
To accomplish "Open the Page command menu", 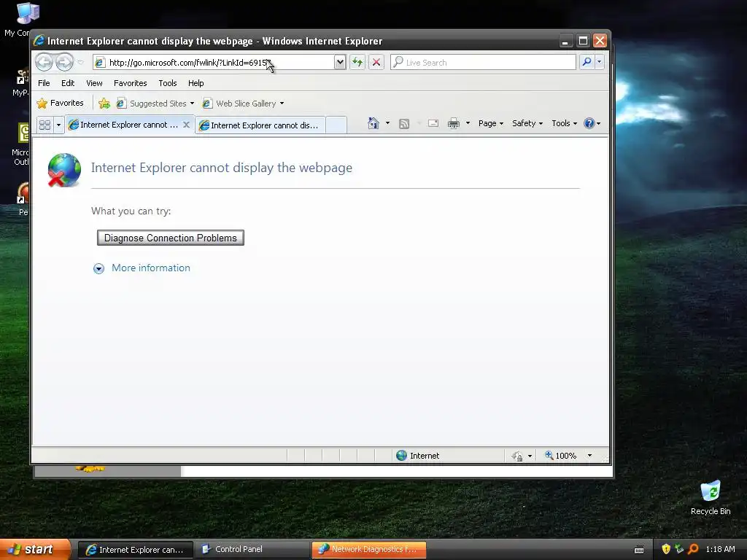I will pos(491,123).
